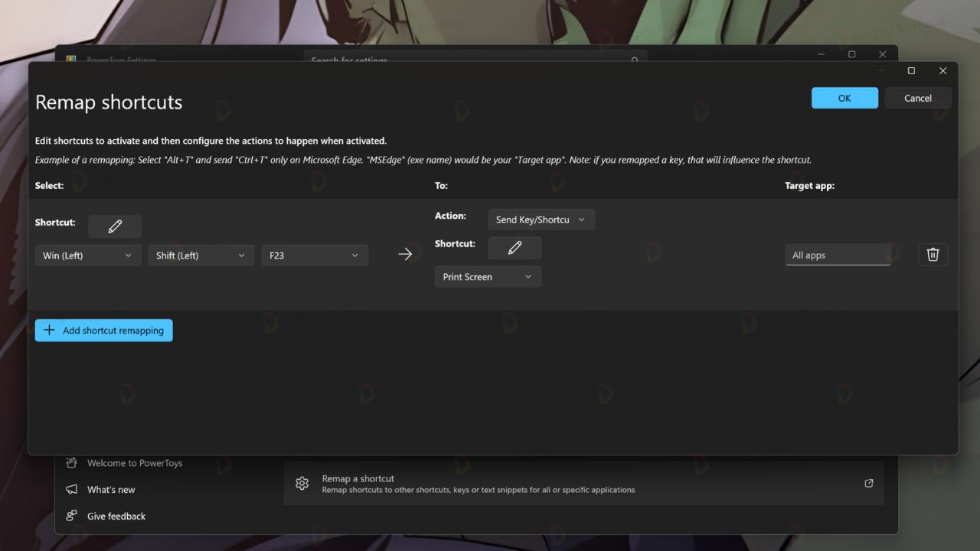
Task: Click the gear icon beside Remap a shortcut
Action: click(x=302, y=484)
